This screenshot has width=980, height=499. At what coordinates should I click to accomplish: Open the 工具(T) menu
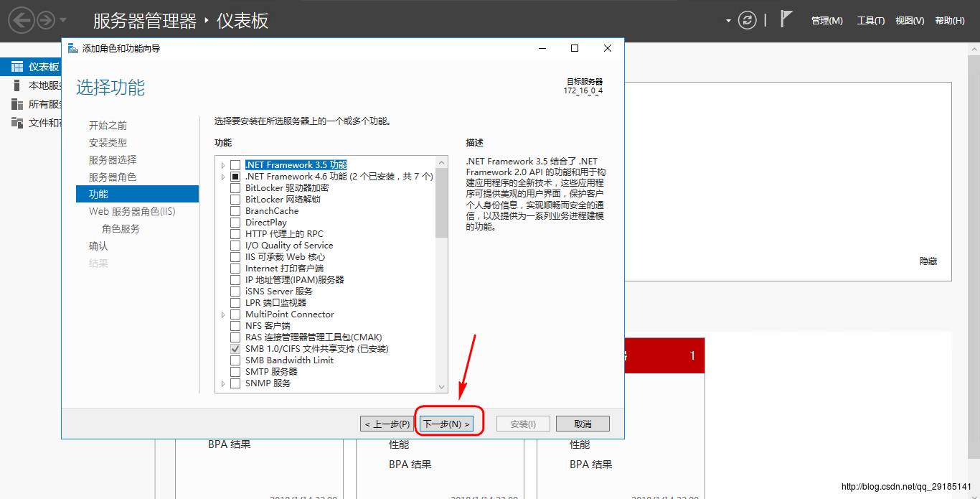pyautogui.click(x=870, y=21)
